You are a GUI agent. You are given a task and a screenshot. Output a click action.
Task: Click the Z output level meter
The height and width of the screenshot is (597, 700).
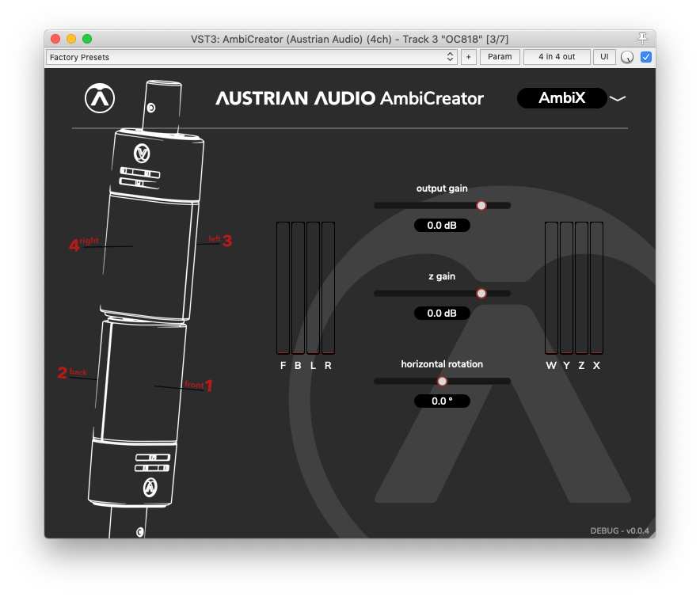coord(581,288)
